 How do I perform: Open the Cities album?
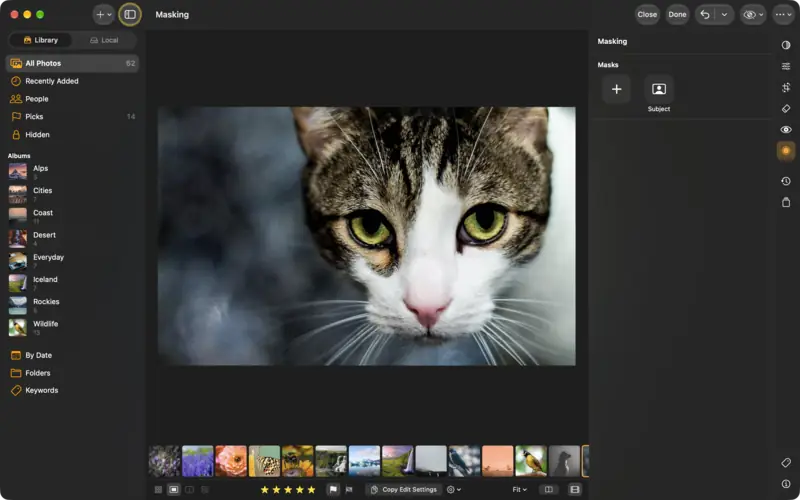click(x=72, y=194)
